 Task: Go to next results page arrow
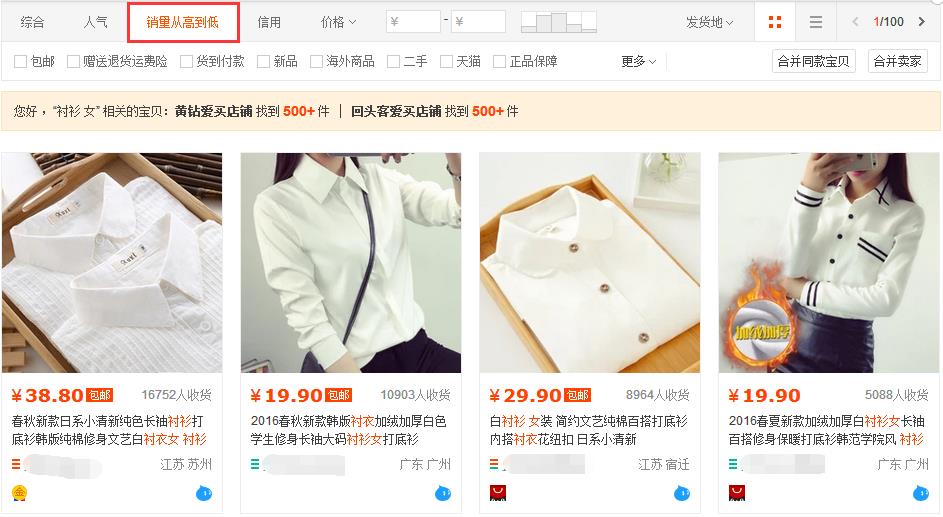[921, 22]
